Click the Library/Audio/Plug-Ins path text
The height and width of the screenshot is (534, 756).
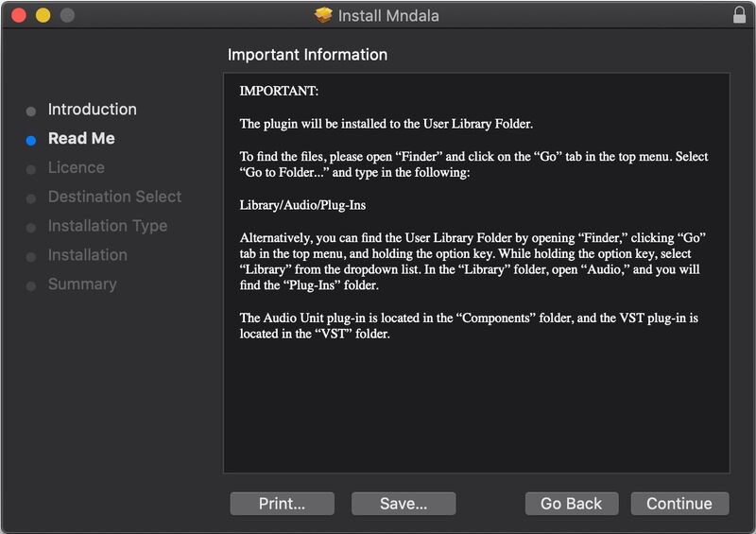[296, 203]
